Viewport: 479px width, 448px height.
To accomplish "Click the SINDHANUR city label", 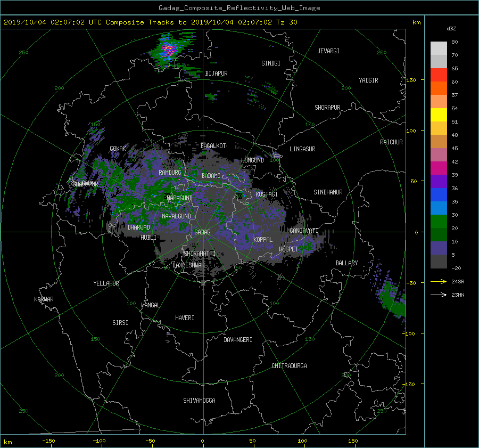I will [x=328, y=192].
